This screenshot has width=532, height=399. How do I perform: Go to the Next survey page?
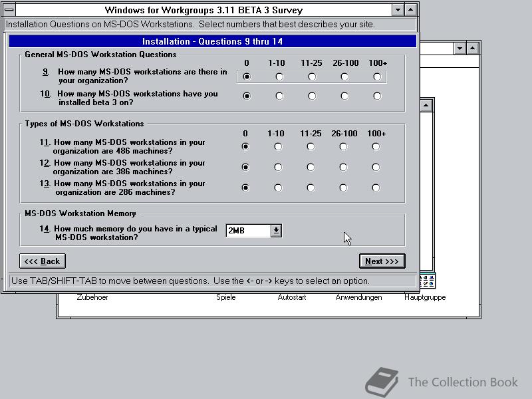(x=382, y=261)
